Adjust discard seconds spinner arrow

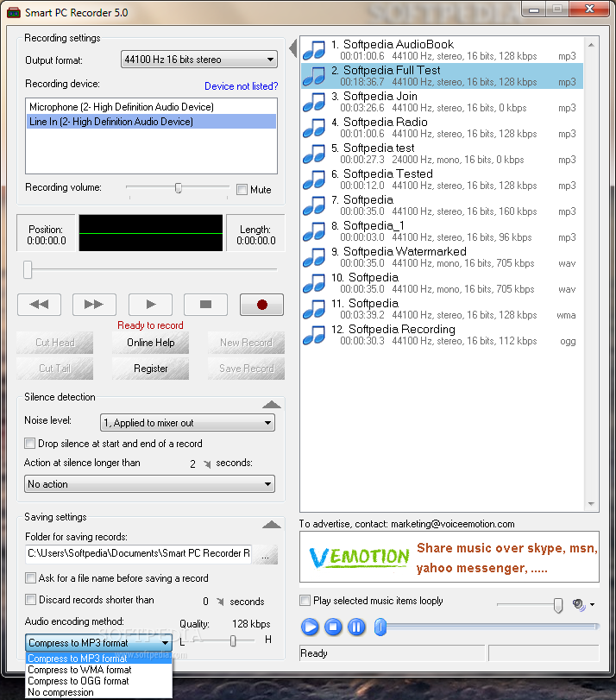(220, 602)
